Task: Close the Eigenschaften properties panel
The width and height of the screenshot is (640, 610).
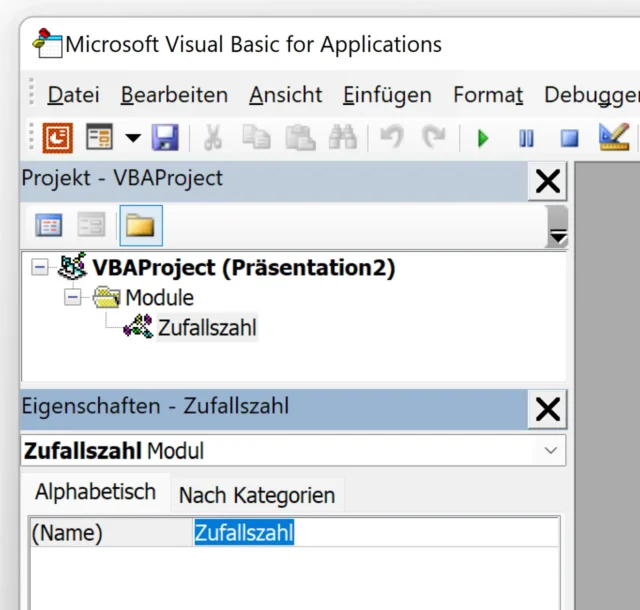Action: (x=548, y=408)
